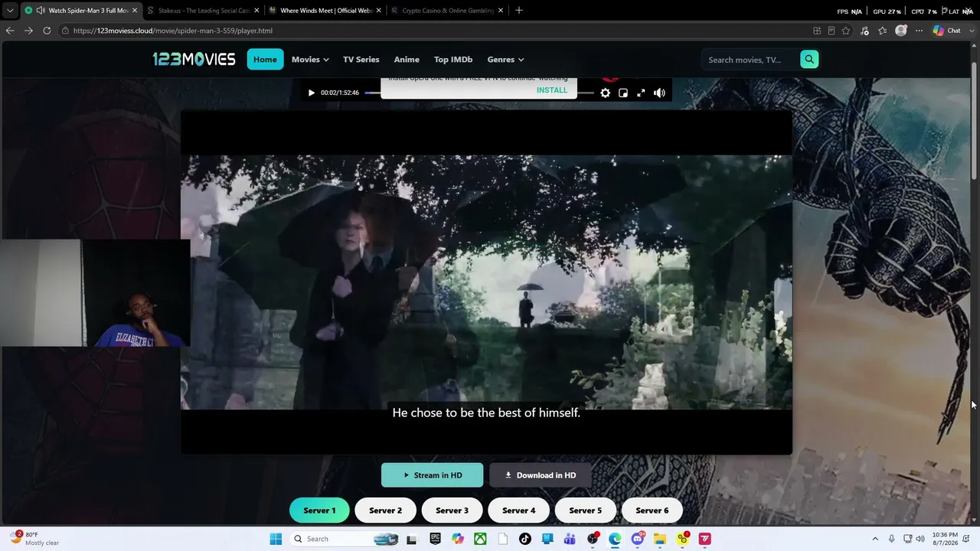The image size is (980, 551).
Task: Open File Explorer from taskbar
Action: 660,539
